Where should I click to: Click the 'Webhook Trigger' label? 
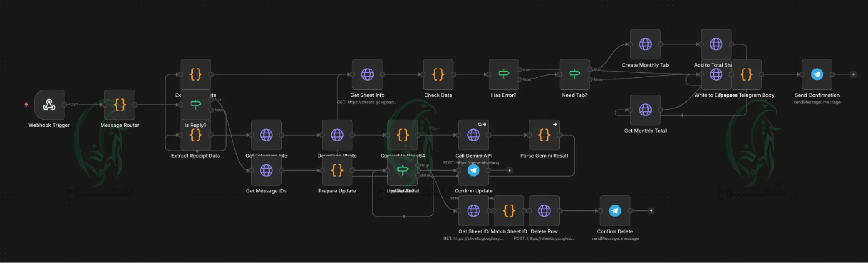[x=49, y=125]
